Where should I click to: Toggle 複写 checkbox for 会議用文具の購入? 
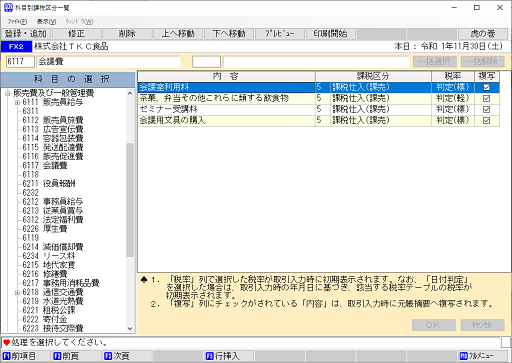pyautogui.click(x=486, y=120)
